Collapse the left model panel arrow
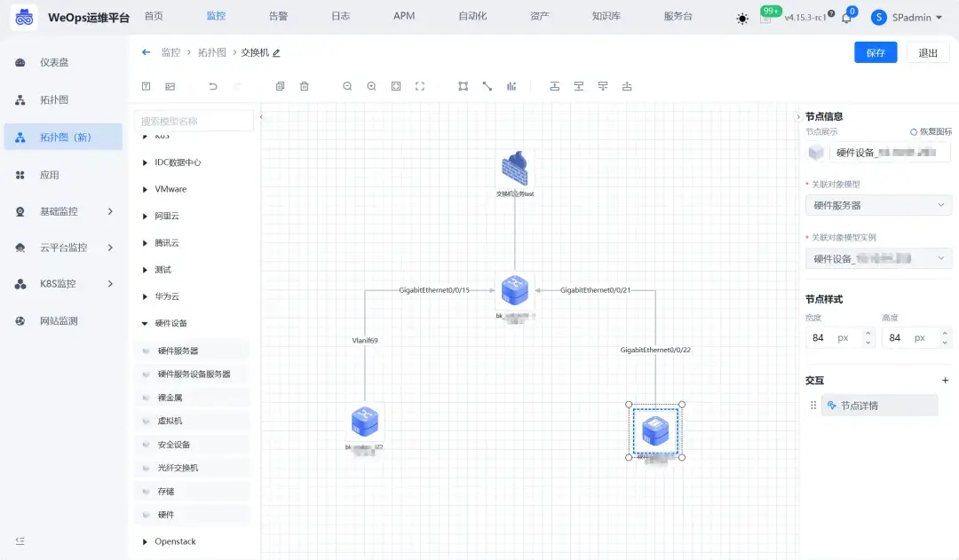Screen dimensions: 959x560 (261, 117)
